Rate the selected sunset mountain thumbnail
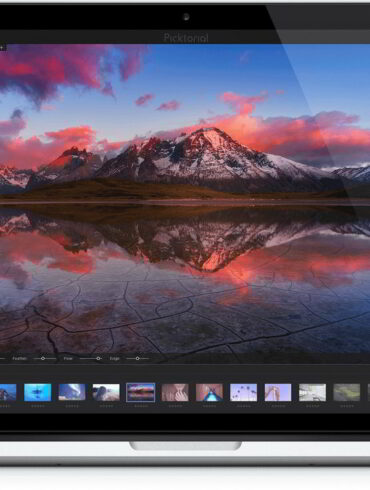Viewport: 370px width, 490px height. click(x=141, y=406)
